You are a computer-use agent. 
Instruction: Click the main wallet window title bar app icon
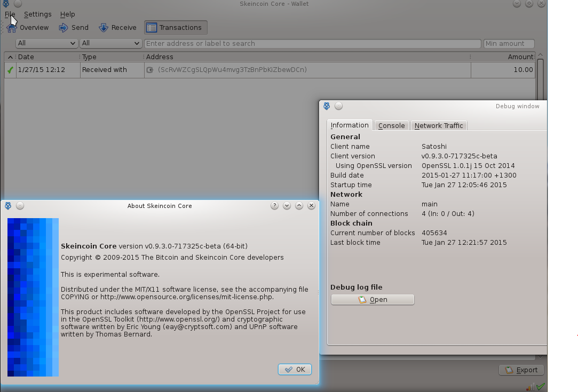pos(6,4)
